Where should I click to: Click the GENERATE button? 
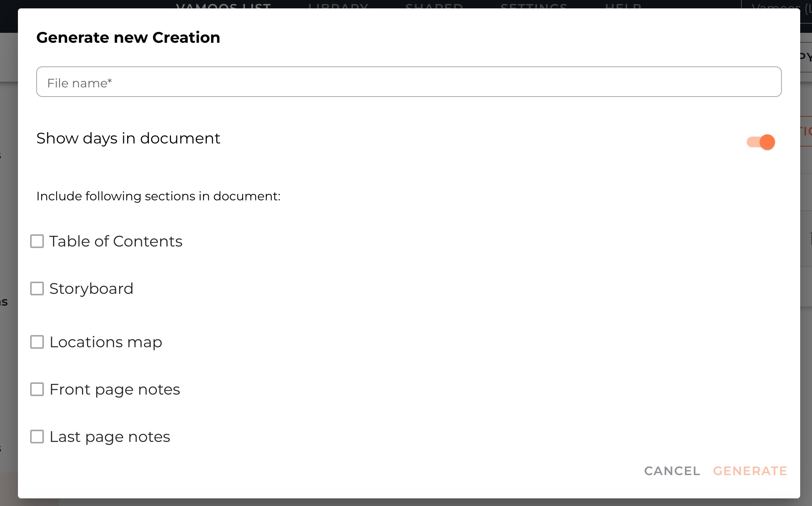tap(750, 471)
